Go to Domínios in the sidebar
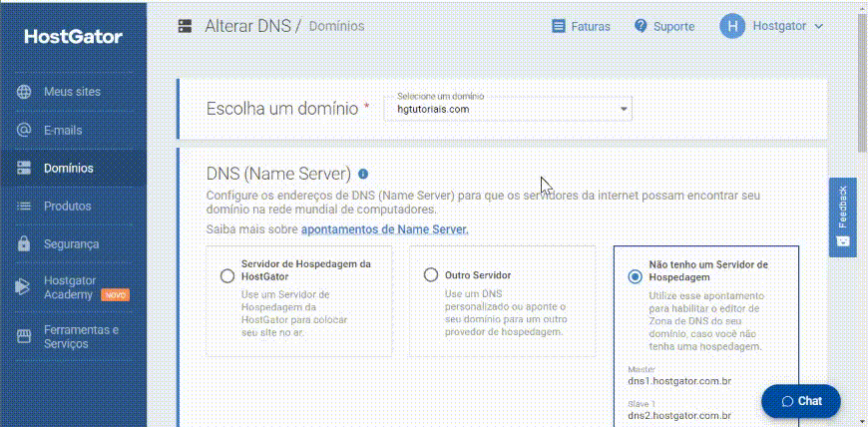The height and width of the screenshot is (427, 868). 74,168
